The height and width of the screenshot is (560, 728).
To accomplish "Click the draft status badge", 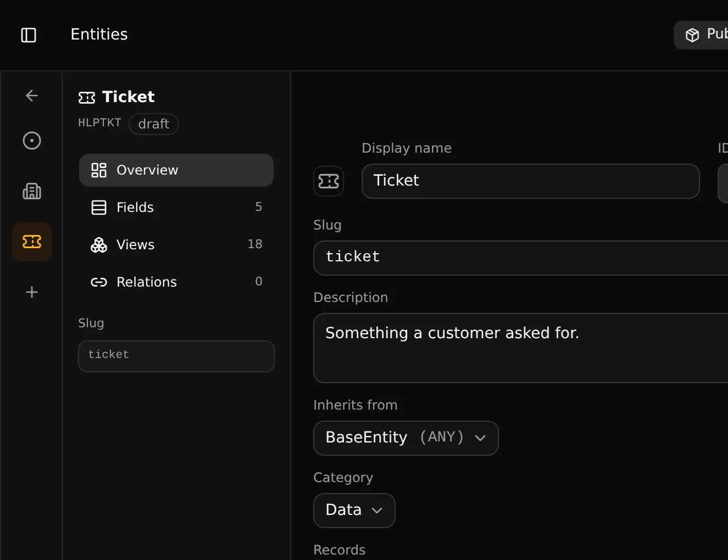I will pos(154,124).
